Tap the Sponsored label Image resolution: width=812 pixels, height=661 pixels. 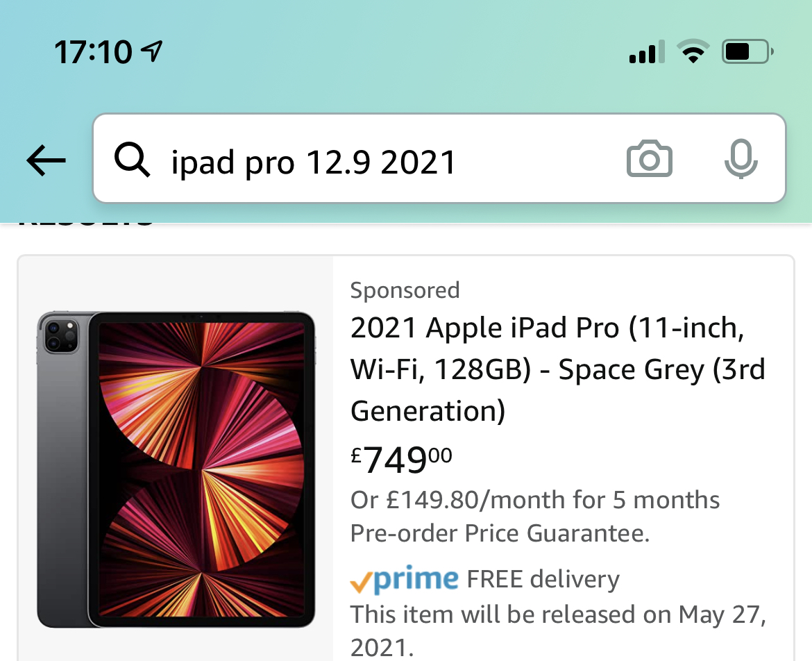pos(405,290)
